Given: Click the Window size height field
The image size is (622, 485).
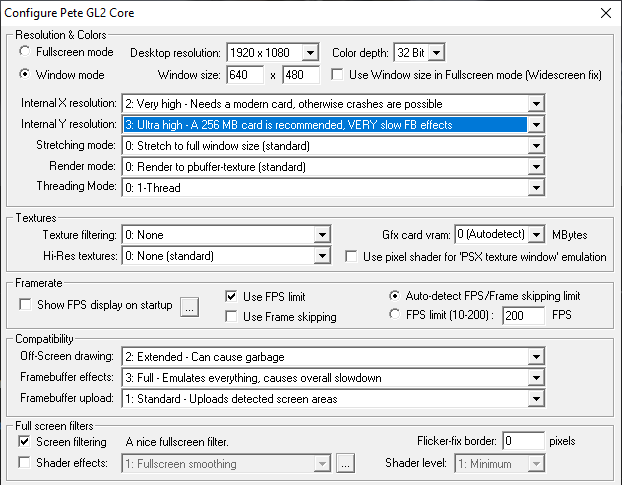Looking at the screenshot, I should click(301, 75).
